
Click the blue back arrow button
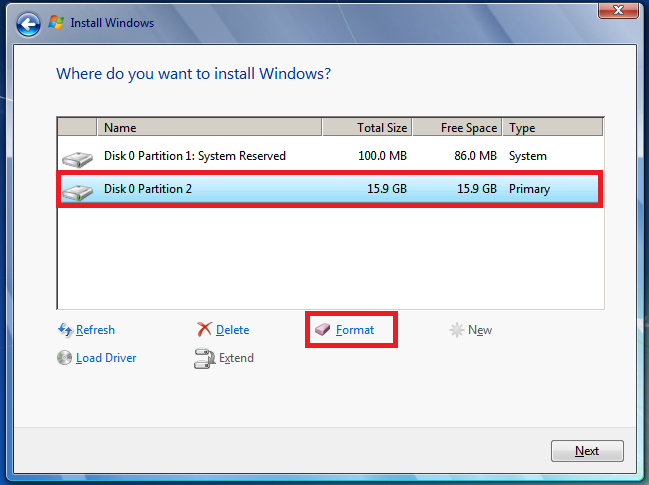pyautogui.click(x=28, y=24)
